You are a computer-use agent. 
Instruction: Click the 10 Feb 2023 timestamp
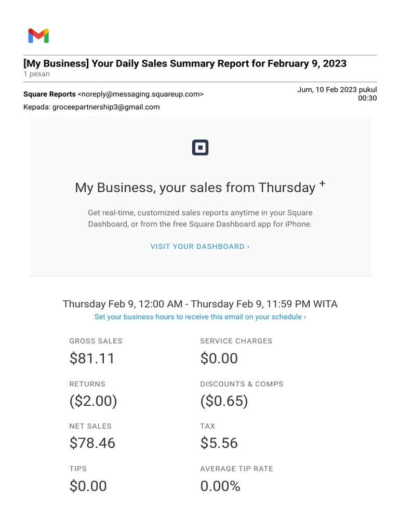click(x=337, y=94)
